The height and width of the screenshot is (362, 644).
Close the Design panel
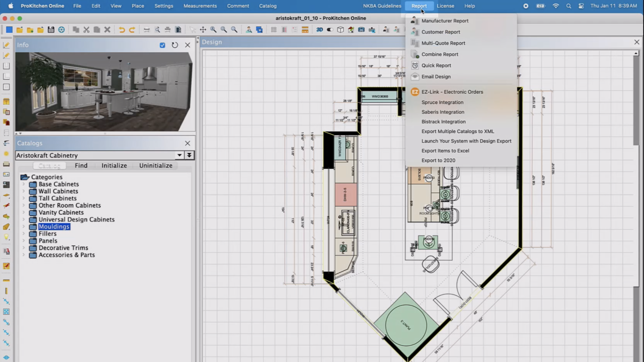[637, 42]
